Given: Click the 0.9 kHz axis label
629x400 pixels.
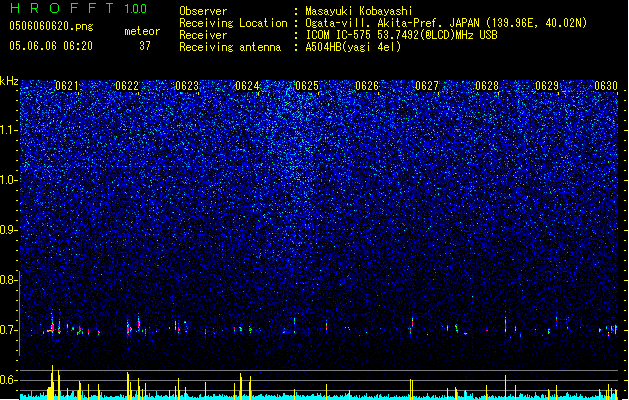Looking at the screenshot, I should (x=9, y=230).
